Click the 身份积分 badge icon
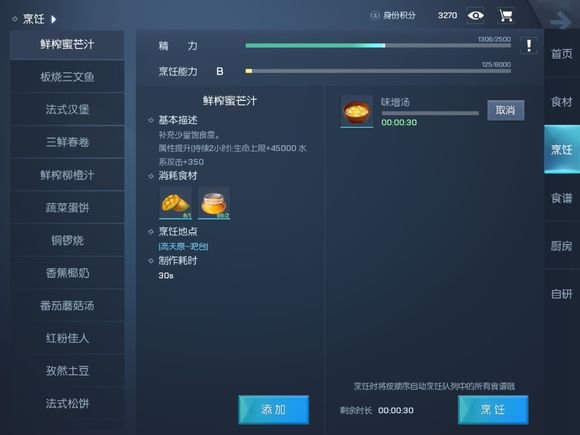The image size is (580, 435). tap(375, 16)
